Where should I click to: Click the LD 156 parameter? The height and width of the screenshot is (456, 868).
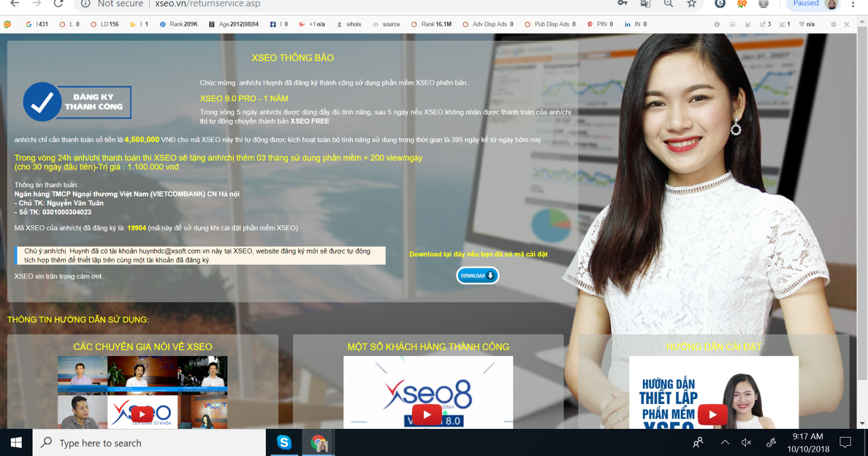pos(105,24)
